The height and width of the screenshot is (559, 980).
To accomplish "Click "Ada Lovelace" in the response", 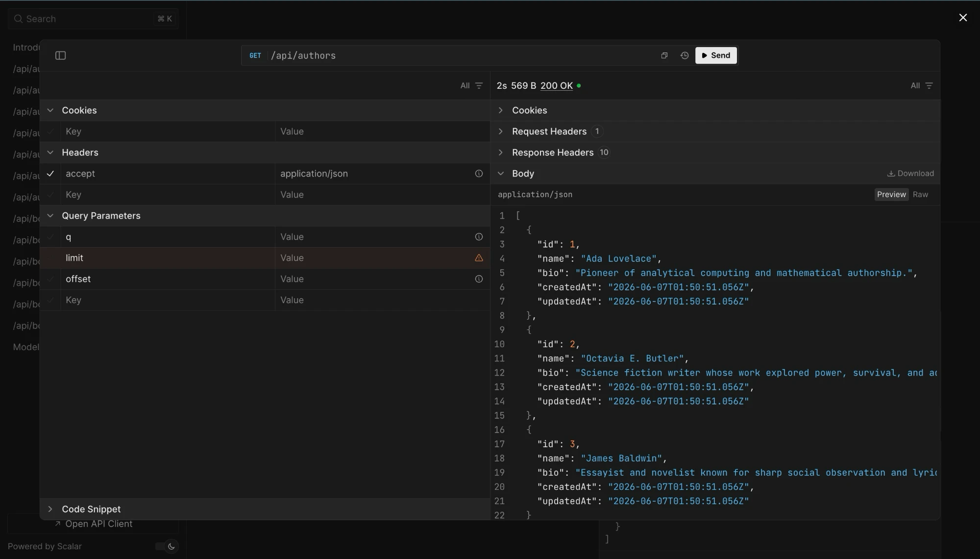I will click(618, 258).
